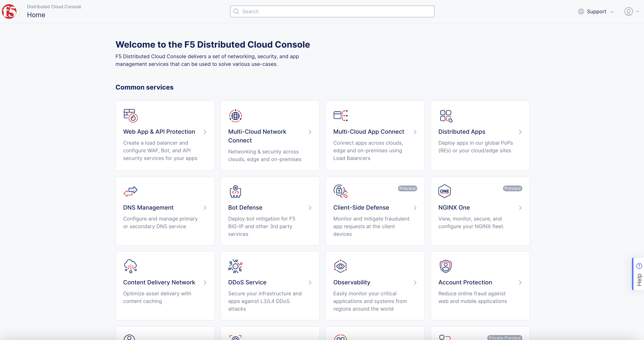Click the Home breadcrumb title

tap(36, 15)
